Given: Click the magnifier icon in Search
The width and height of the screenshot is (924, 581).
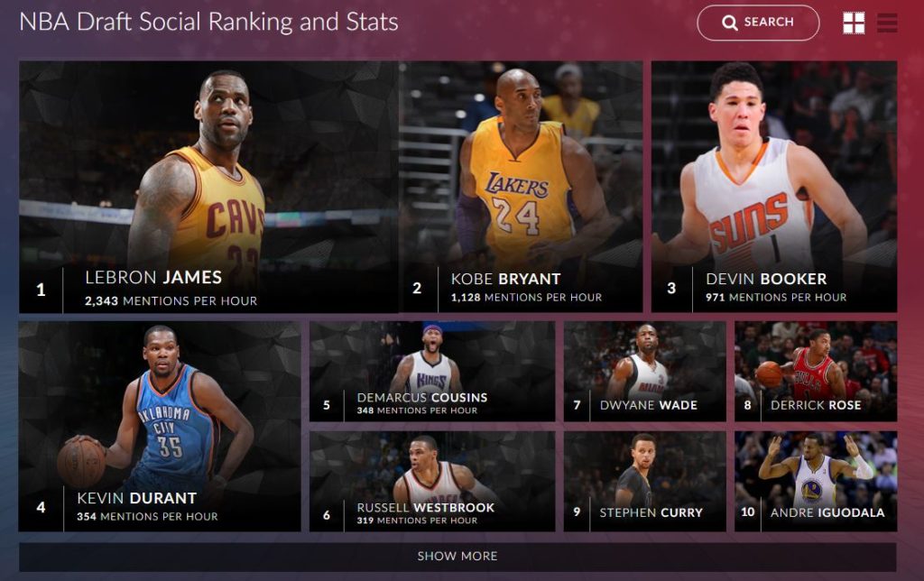Looking at the screenshot, I should tap(729, 23).
